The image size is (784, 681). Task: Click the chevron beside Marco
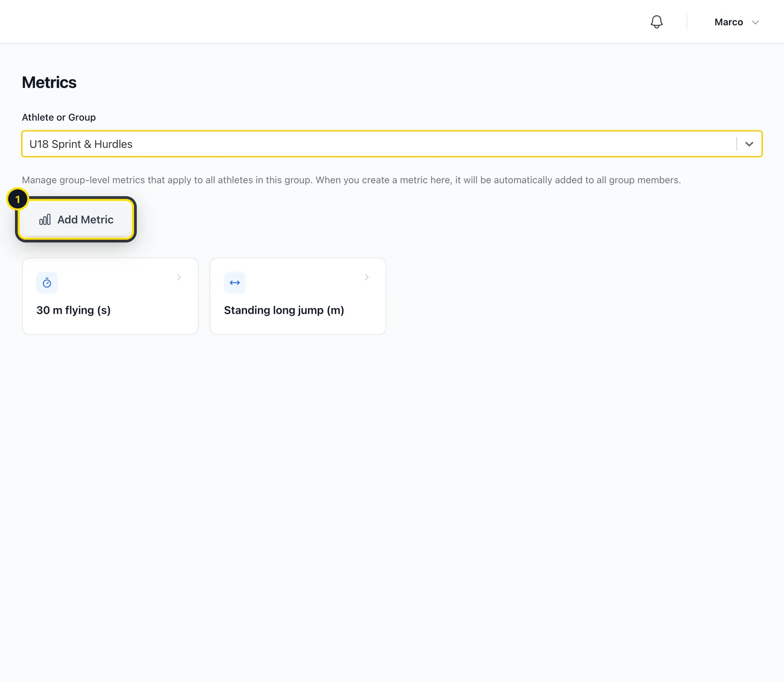tap(755, 22)
